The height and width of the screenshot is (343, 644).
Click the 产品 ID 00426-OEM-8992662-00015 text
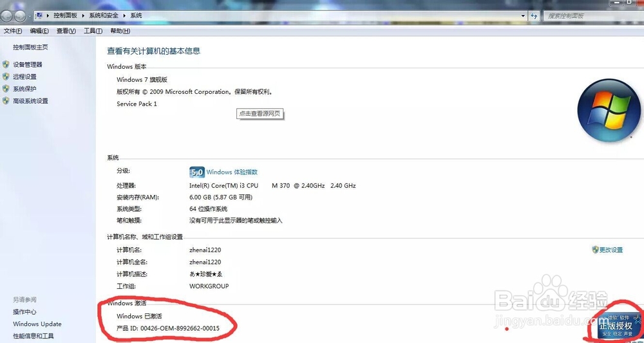pos(168,329)
